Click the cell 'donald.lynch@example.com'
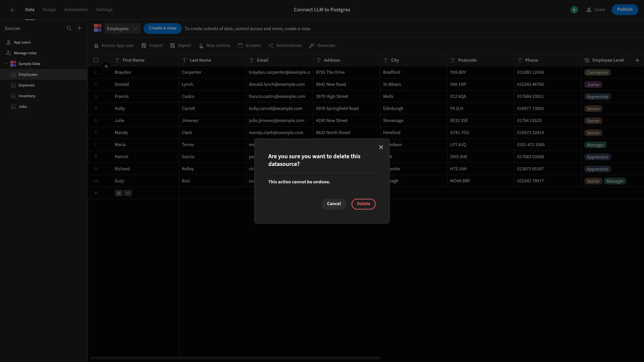 coord(279,84)
